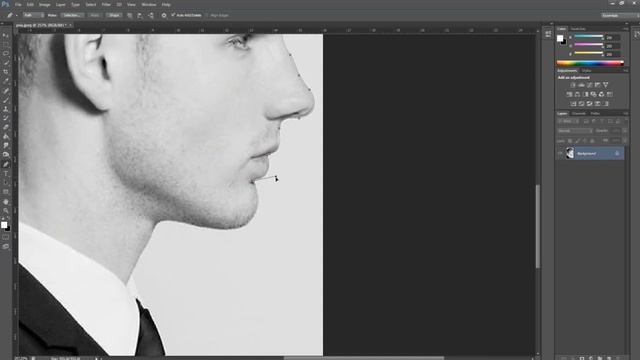This screenshot has height=360, width=640.
Task: Open the Opacity slider arrow
Action: click(625, 131)
